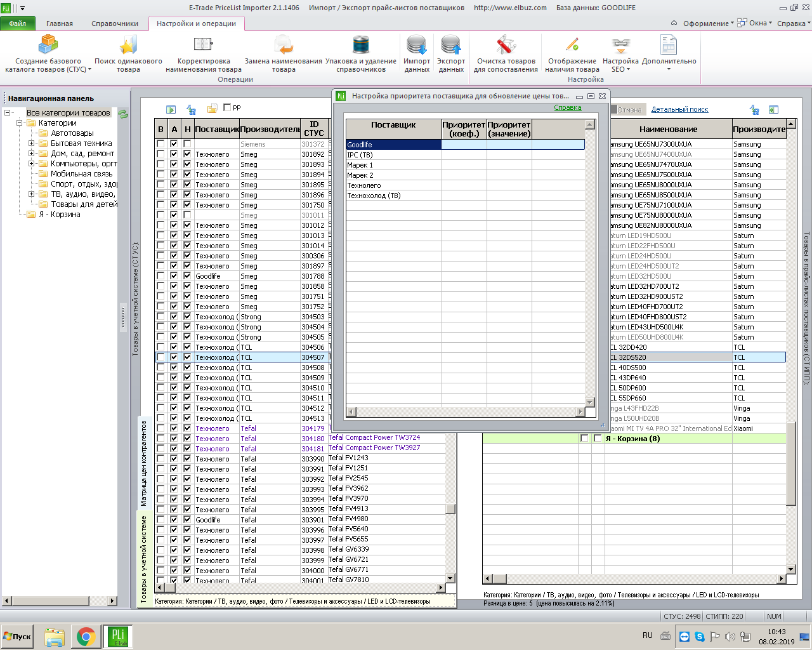The width and height of the screenshot is (812, 650).
Task: Open the Файл menu
Action: point(18,23)
